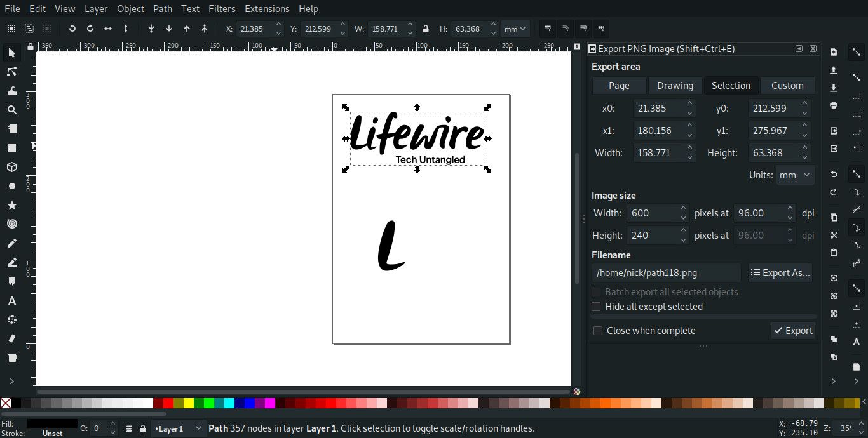The height and width of the screenshot is (438, 868).
Task: Click the Export button
Action: coord(792,330)
